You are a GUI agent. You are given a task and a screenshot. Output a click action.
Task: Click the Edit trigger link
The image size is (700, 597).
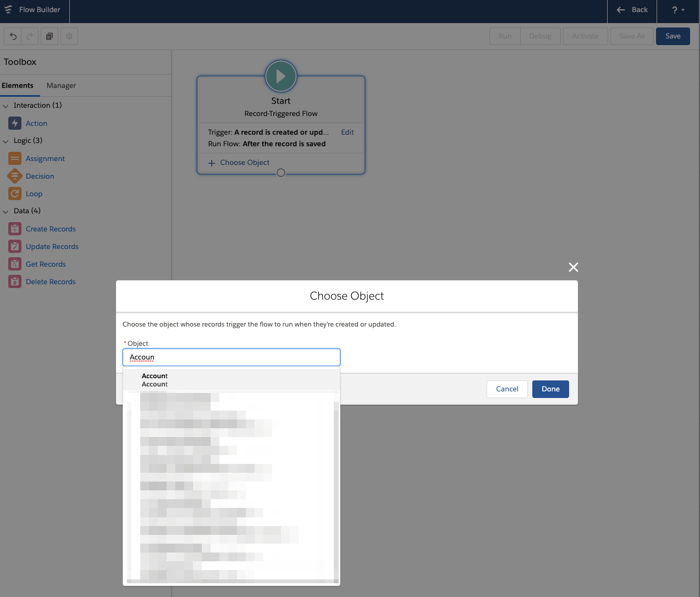[348, 132]
